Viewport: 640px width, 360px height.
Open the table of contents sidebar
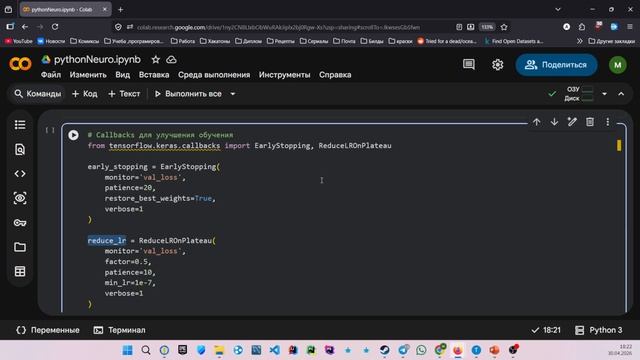(x=20, y=124)
